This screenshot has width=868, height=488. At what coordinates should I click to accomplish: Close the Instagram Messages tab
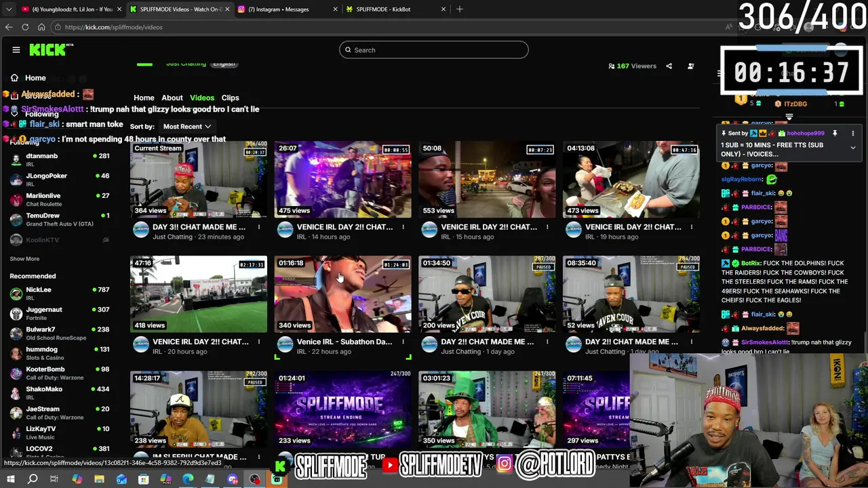336,9
